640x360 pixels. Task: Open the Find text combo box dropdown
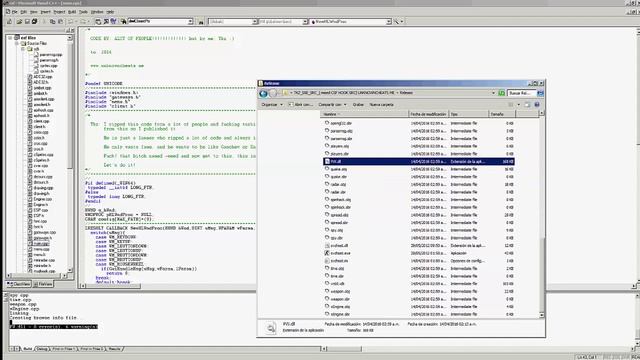190,21
